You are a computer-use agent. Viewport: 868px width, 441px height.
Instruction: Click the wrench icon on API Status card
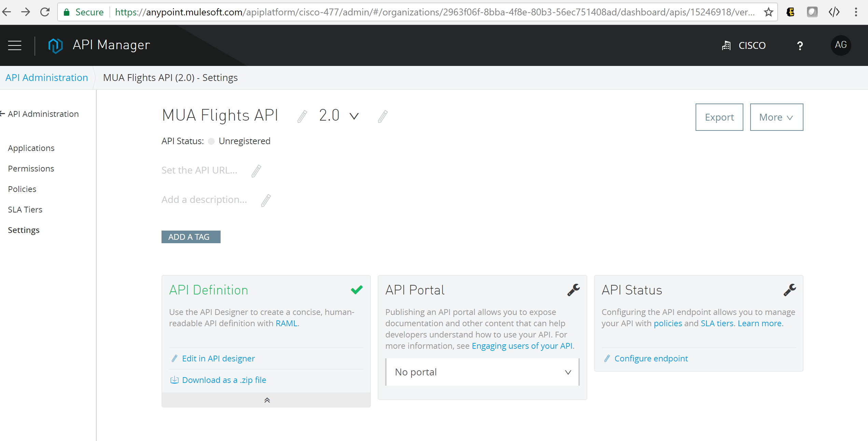(789, 290)
